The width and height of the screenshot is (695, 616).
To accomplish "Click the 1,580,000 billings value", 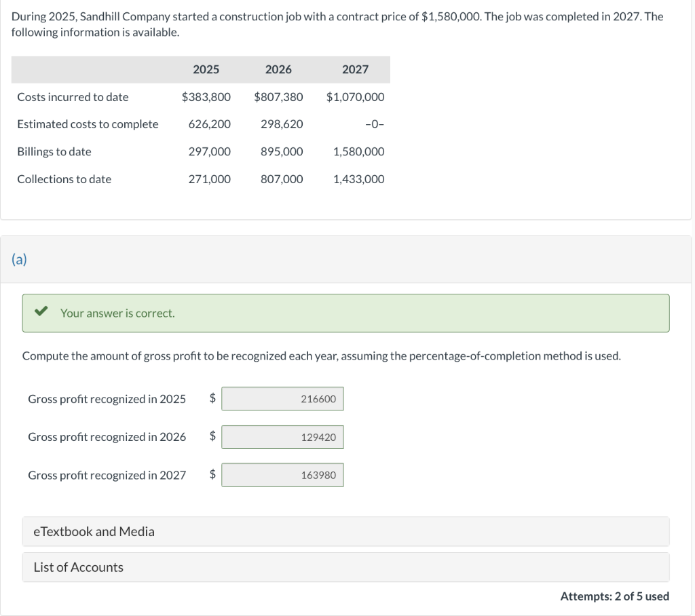I will click(358, 151).
